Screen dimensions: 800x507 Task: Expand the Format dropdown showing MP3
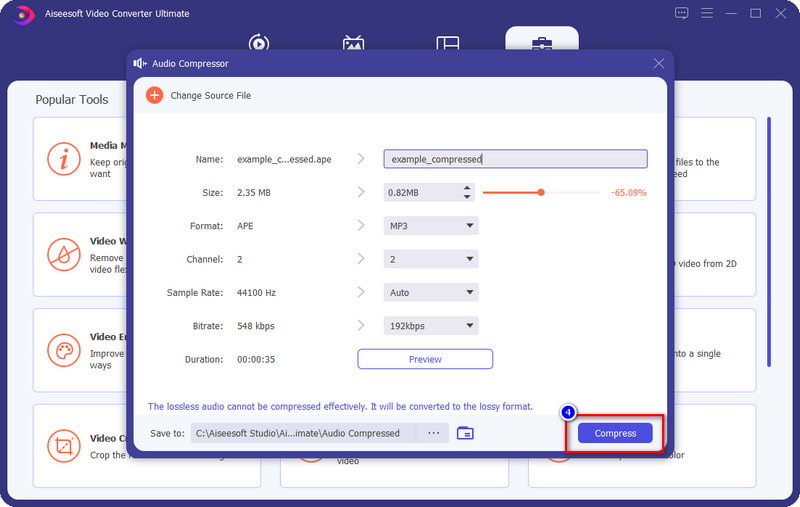coord(431,226)
